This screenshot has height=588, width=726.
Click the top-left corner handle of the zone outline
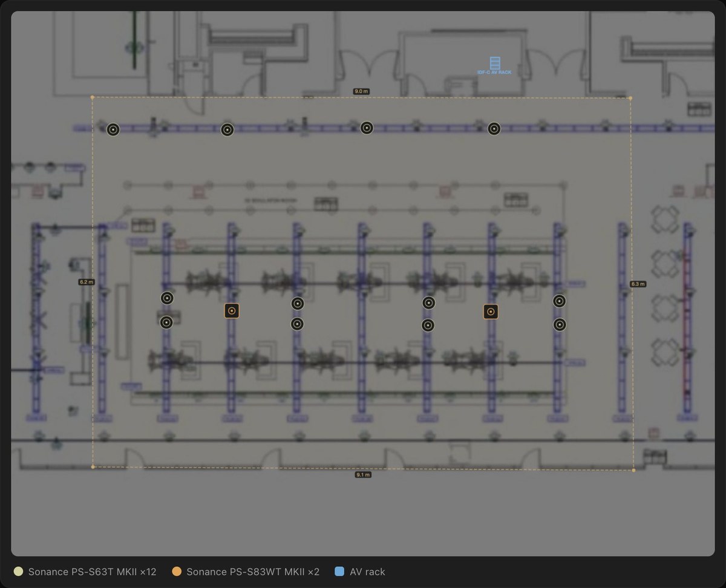pyautogui.click(x=93, y=97)
